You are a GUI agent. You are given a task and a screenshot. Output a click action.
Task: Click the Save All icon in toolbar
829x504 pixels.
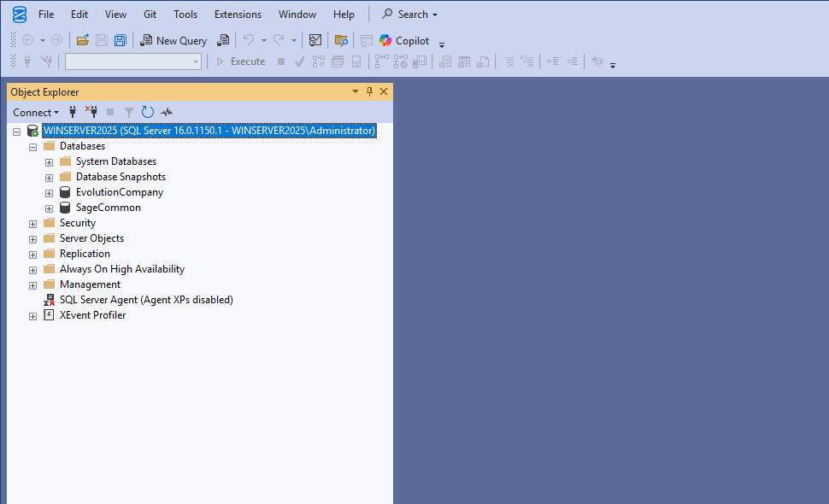(x=121, y=40)
